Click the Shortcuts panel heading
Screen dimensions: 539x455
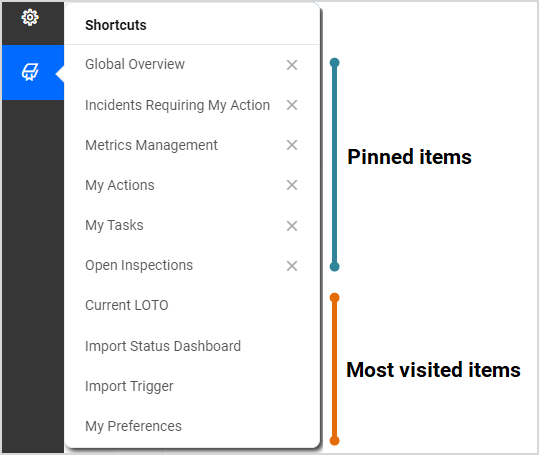click(x=116, y=25)
